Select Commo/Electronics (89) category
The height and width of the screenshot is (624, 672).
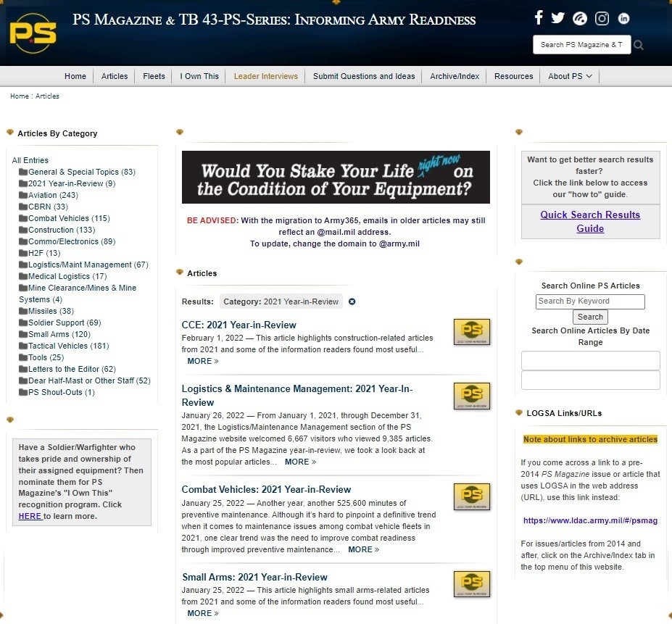(x=72, y=241)
